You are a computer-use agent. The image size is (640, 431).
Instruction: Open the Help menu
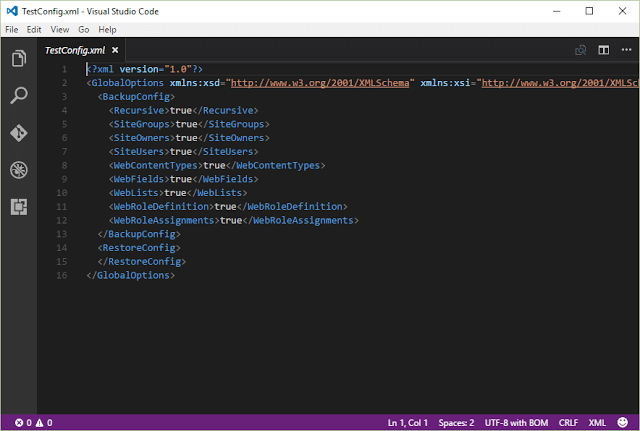[107, 29]
